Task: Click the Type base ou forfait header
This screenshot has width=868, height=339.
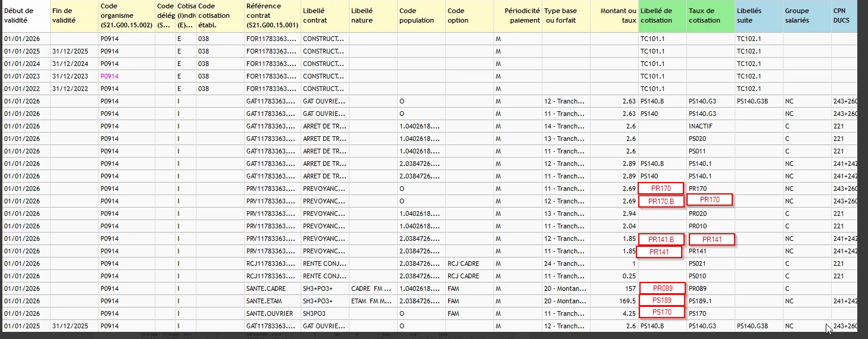Action: (566, 16)
